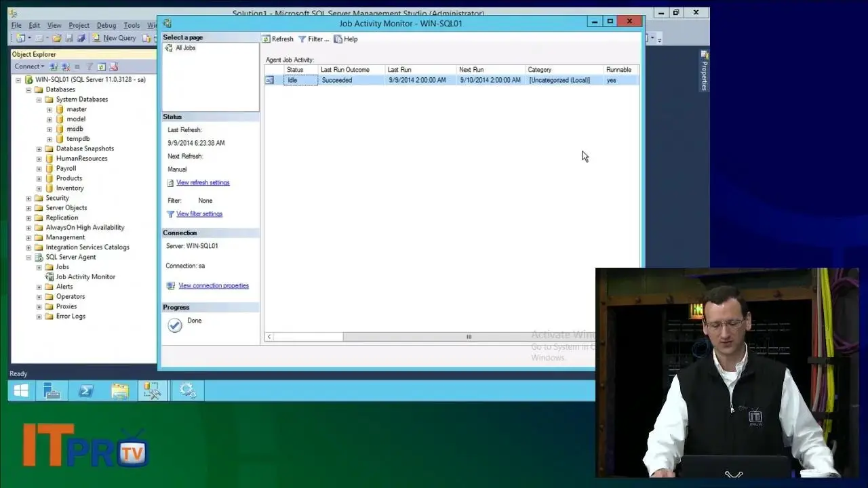This screenshot has height=488, width=868.
Task: Select the model database in Object Explorer
Action: [x=76, y=119]
